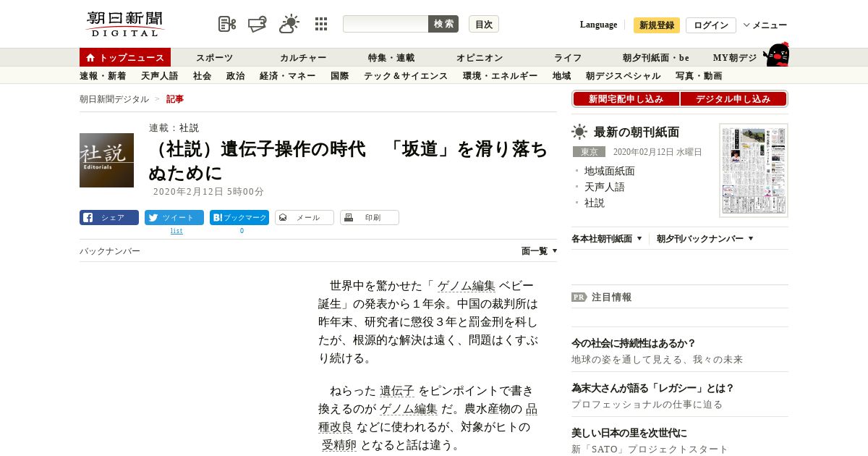
Task: Select the スポーツ tab
Action: point(215,58)
